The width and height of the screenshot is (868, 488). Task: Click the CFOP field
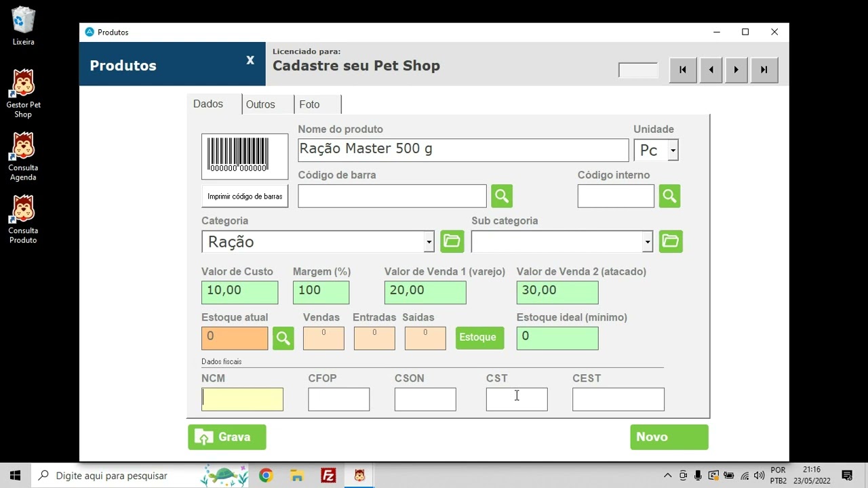click(x=338, y=399)
